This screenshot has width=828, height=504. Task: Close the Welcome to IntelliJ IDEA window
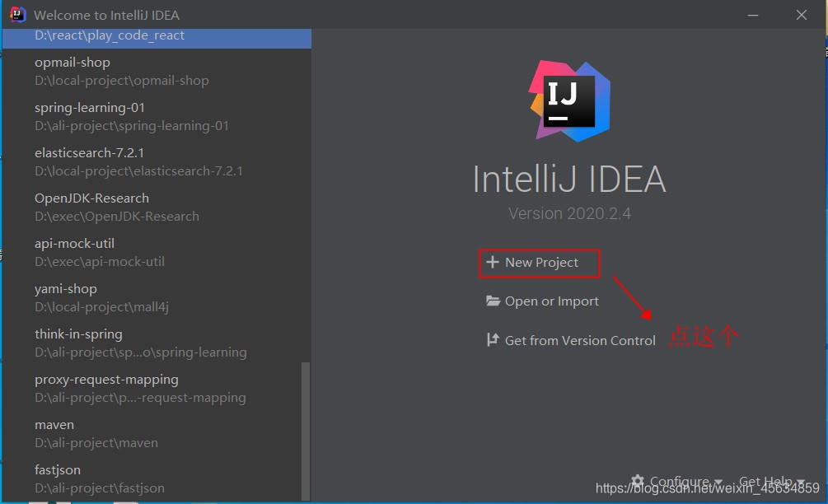[x=802, y=15]
